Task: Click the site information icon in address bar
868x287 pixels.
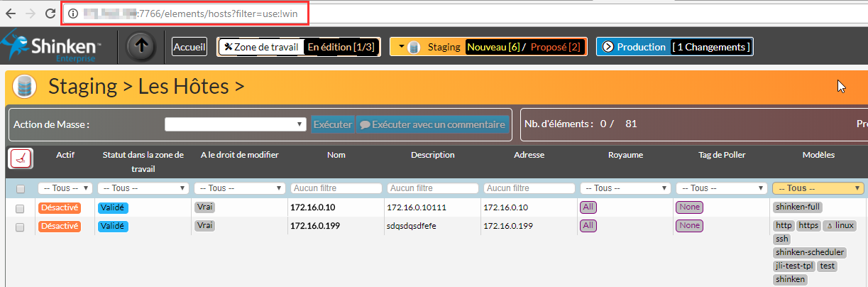Action: click(x=73, y=13)
